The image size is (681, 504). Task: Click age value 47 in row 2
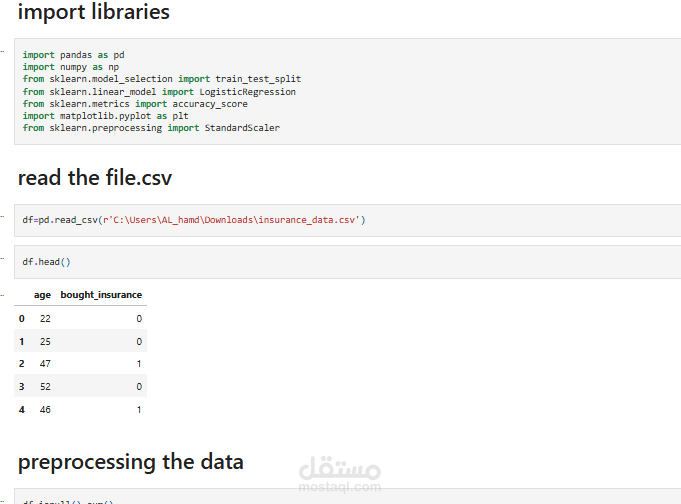(45, 364)
